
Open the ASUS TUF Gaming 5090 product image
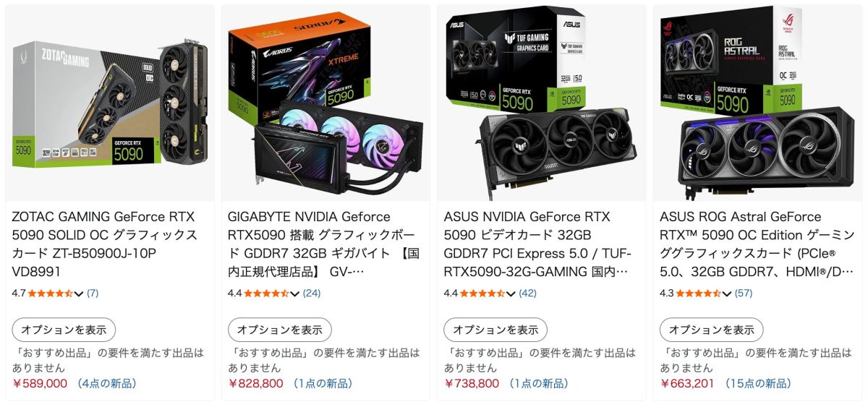(542, 103)
